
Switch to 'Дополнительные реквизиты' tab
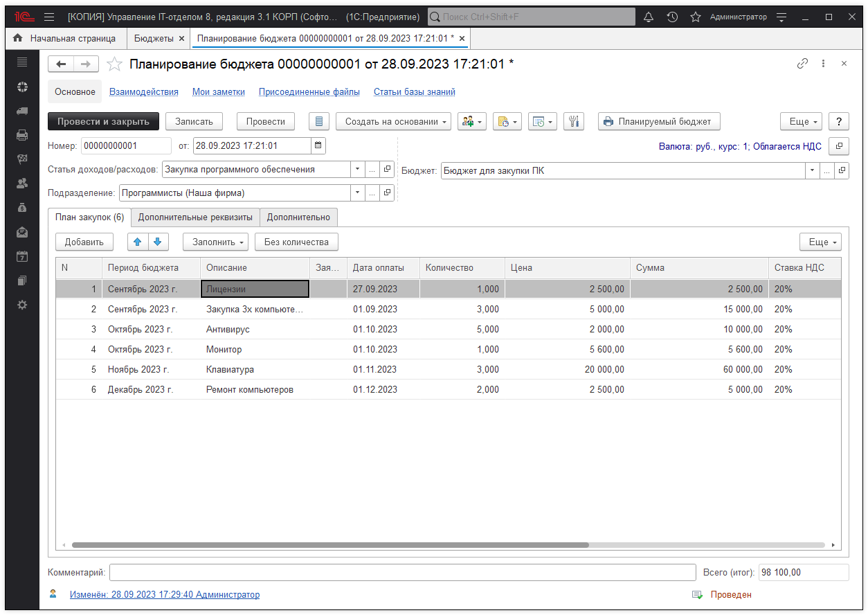(x=195, y=217)
